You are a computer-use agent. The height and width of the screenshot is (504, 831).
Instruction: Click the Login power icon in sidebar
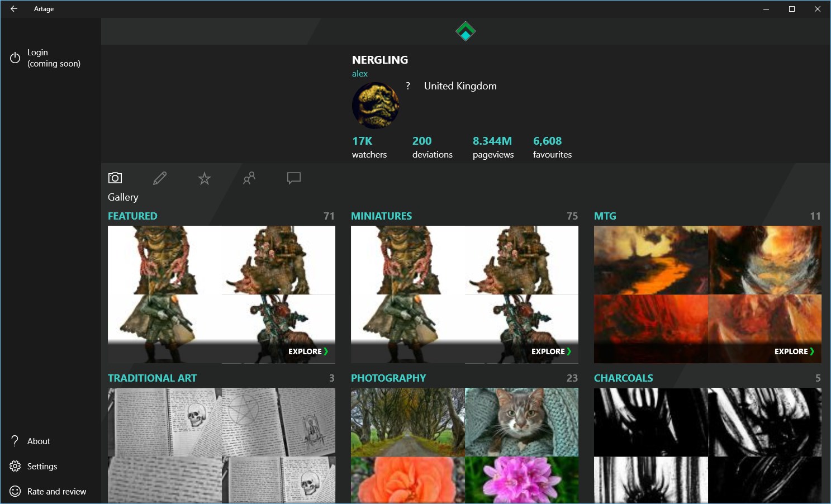coord(15,57)
